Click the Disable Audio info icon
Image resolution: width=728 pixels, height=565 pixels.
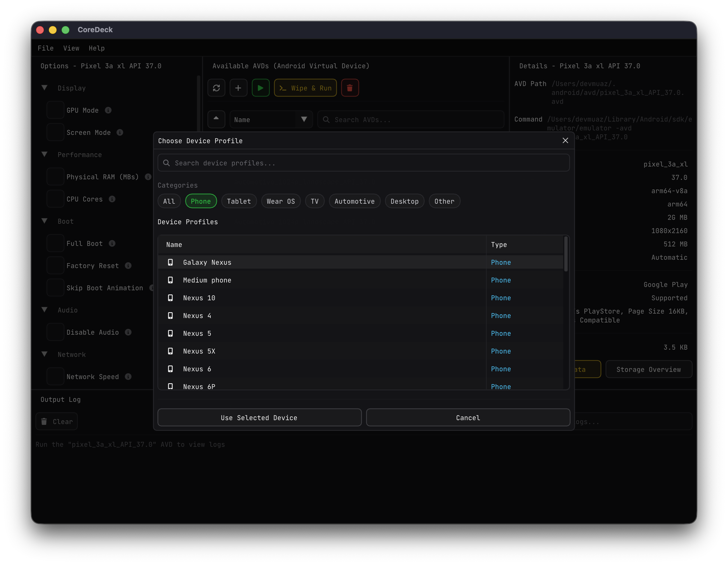tap(128, 332)
